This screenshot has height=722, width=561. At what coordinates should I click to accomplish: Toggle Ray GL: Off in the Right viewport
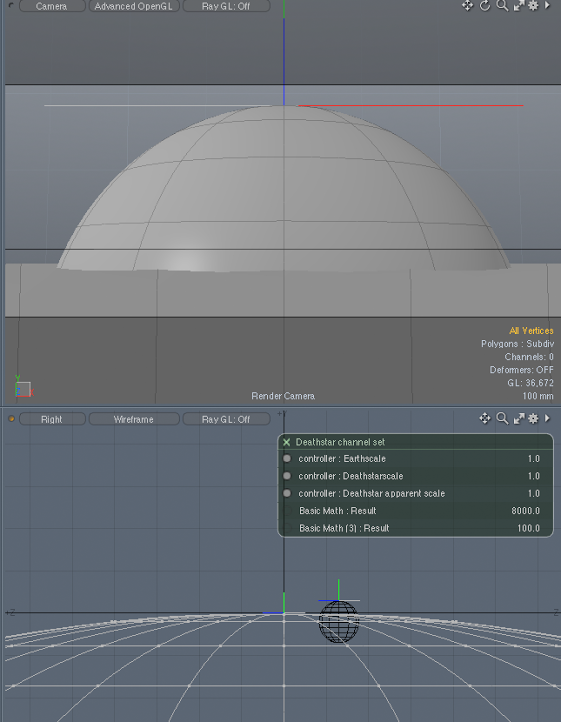pyautogui.click(x=226, y=419)
